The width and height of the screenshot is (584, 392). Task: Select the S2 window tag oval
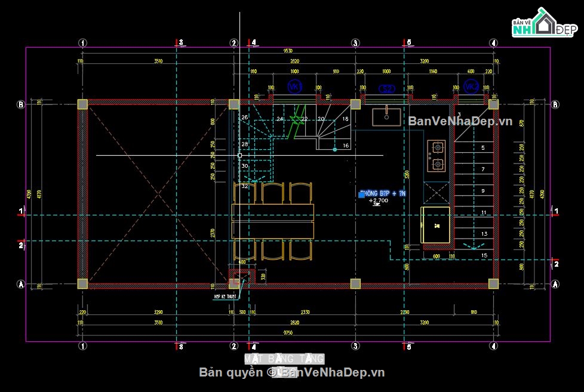[x=388, y=89]
